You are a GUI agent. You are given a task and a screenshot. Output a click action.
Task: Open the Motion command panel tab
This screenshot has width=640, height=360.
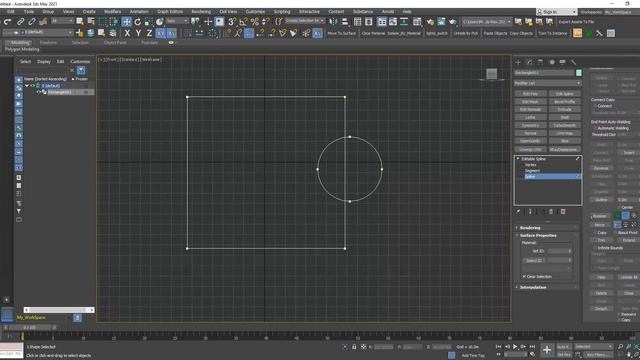[x=552, y=62]
